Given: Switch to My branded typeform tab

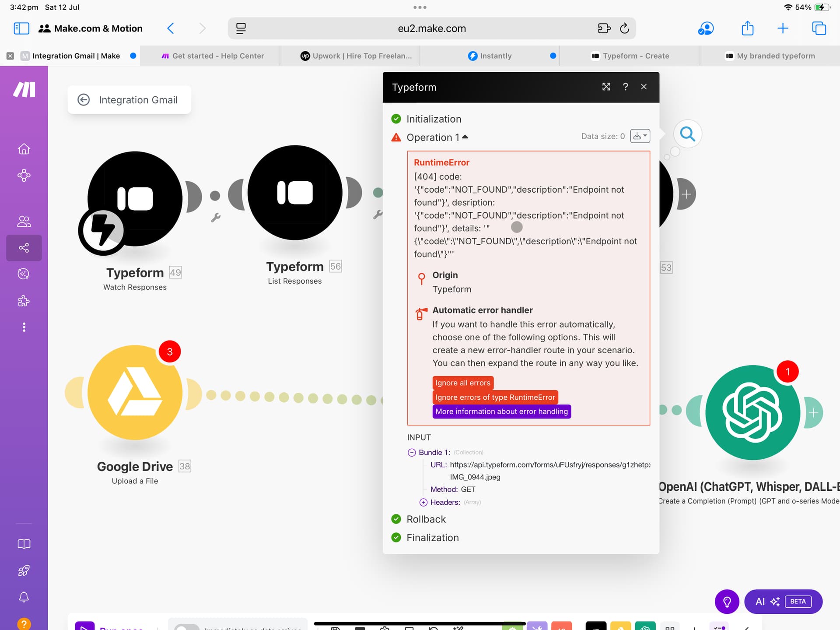Looking at the screenshot, I should [770, 56].
